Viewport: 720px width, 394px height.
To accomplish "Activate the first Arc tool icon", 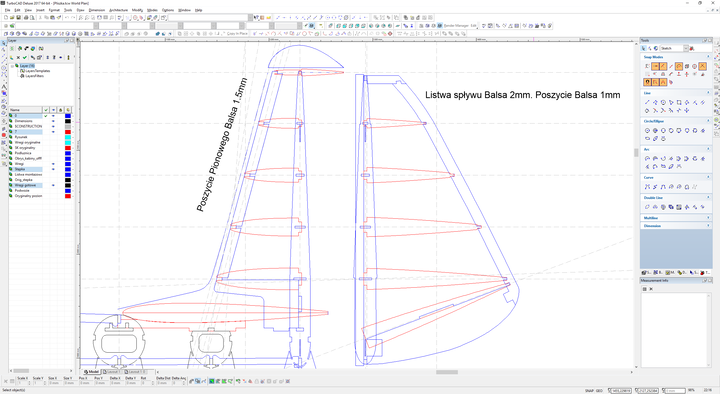I will [x=647, y=158].
